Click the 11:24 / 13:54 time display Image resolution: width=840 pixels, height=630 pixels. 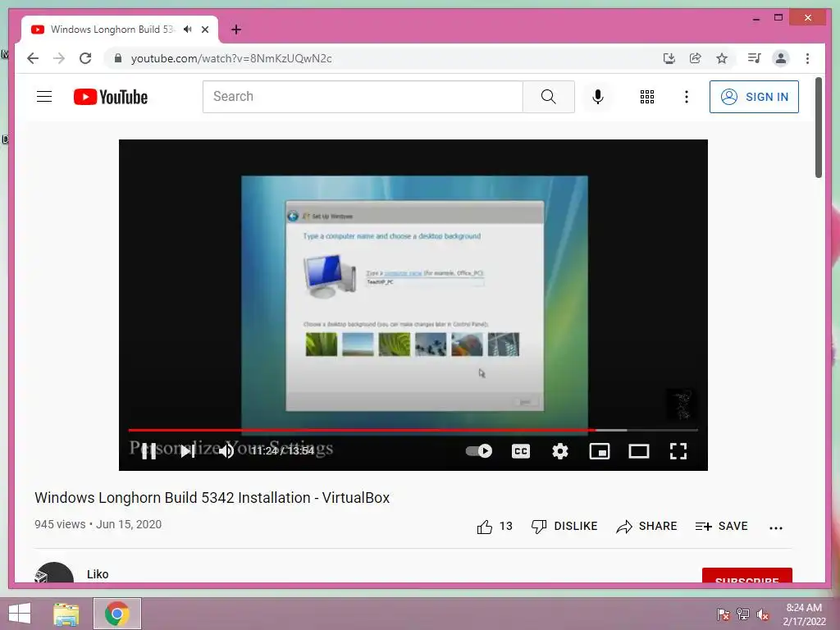(283, 451)
